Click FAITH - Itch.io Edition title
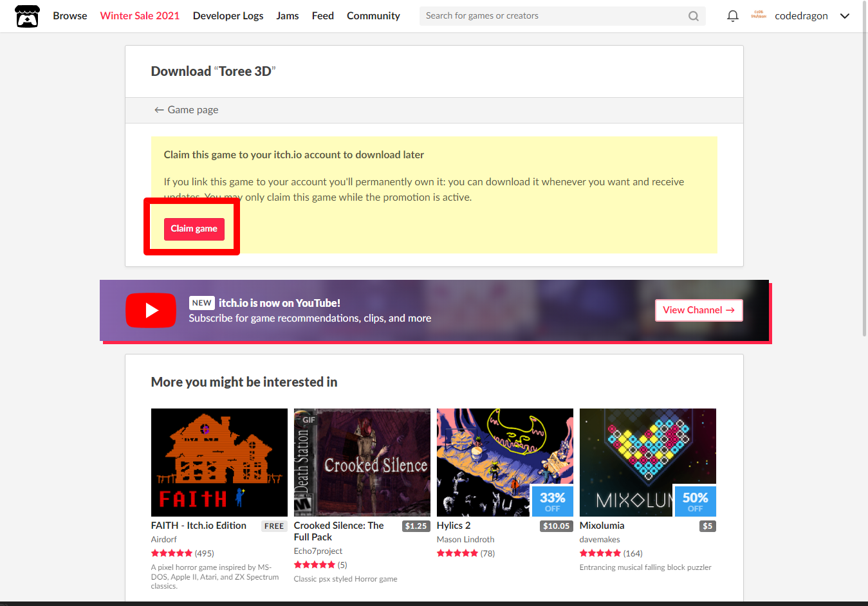Screen dimensions: 868x606 pos(199,526)
